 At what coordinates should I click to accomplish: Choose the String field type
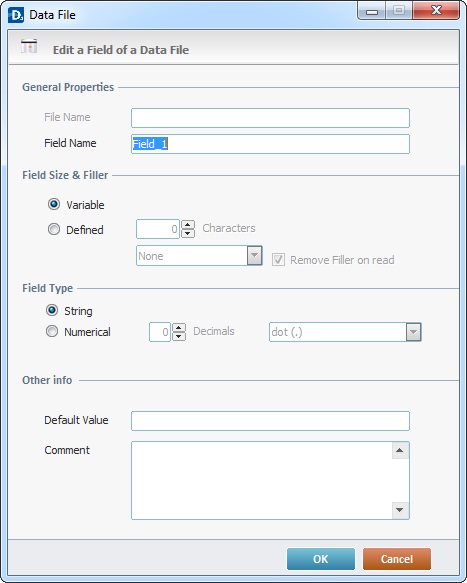pos(52,310)
